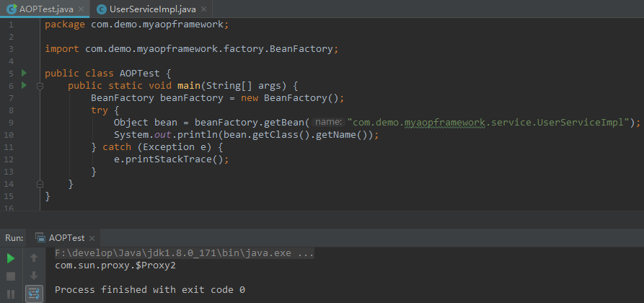Toggle the soft-wrap button in Run console
644x303 pixels.
(34, 294)
